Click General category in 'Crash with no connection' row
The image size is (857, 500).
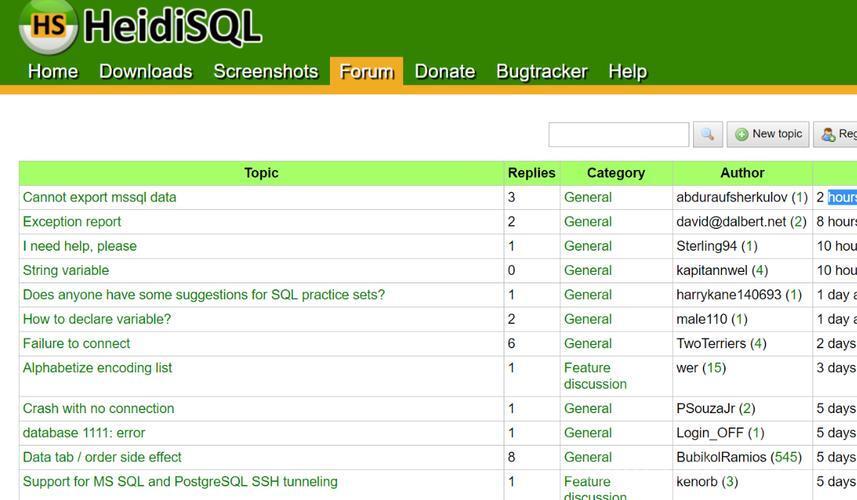[588, 408]
